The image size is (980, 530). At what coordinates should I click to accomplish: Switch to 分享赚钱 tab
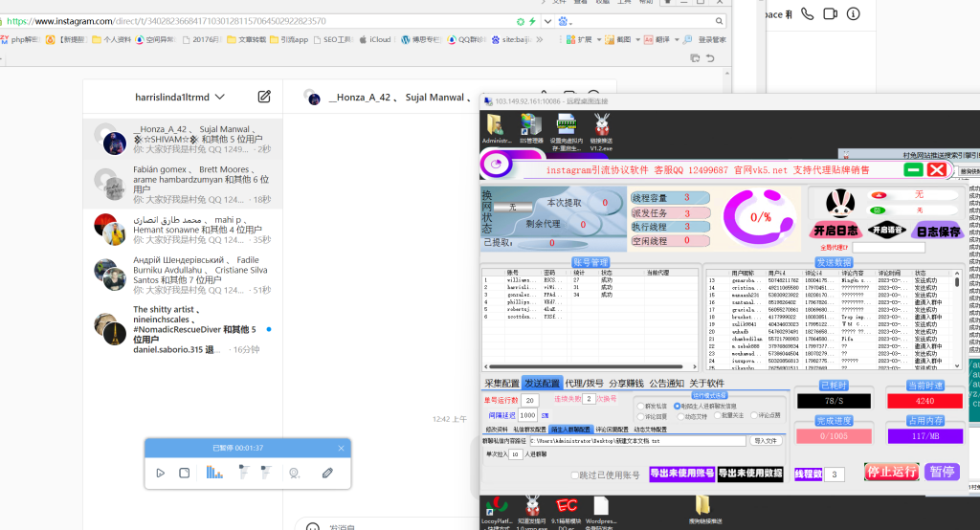tap(626, 383)
